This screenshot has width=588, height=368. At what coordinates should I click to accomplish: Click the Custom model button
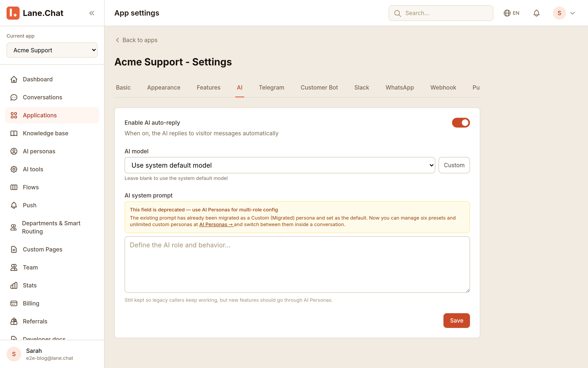454,165
